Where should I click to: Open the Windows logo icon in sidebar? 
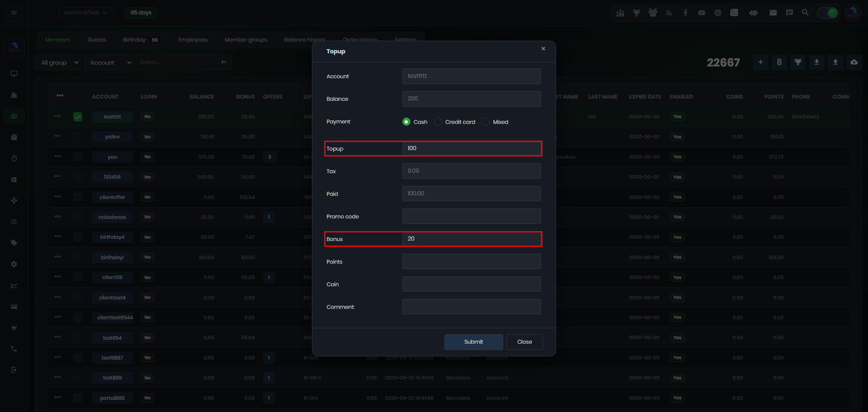(x=14, y=180)
